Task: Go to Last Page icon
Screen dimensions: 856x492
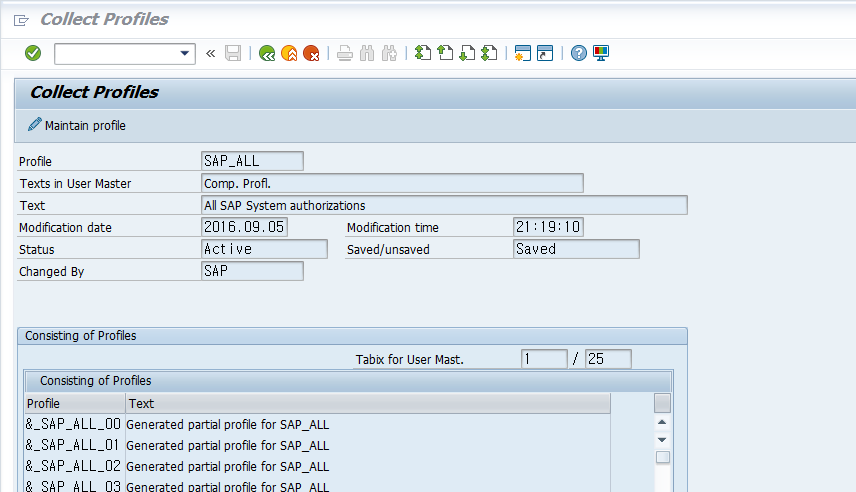Action: point(489,53)
